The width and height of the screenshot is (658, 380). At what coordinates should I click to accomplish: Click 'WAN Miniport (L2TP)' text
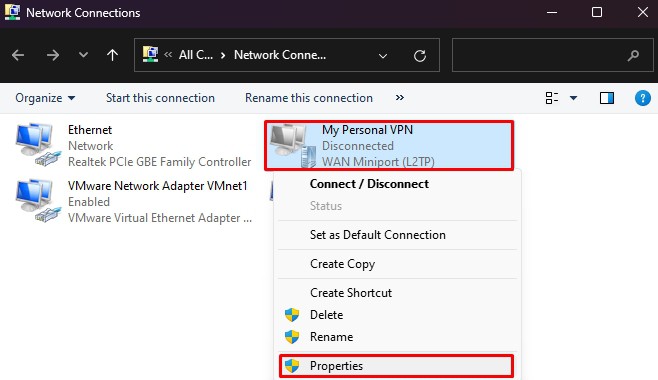click(x=378, y=161)
